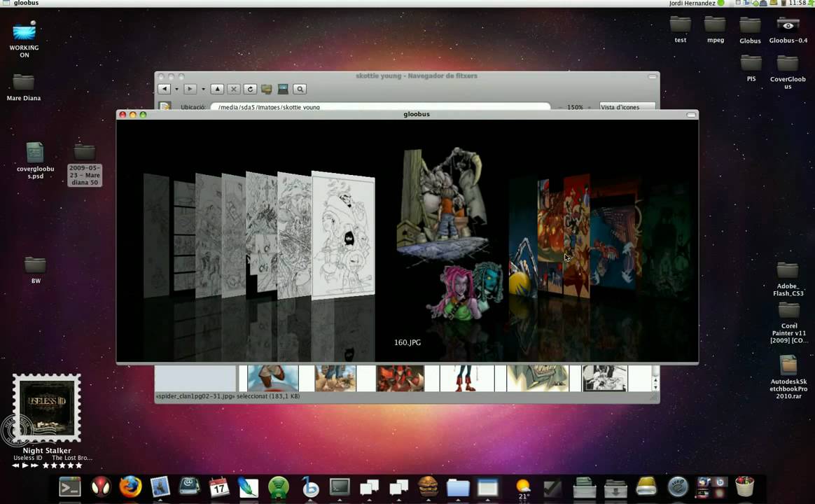
Task: Open the forward history dropdown arrow
Action: tap(203, 90)
